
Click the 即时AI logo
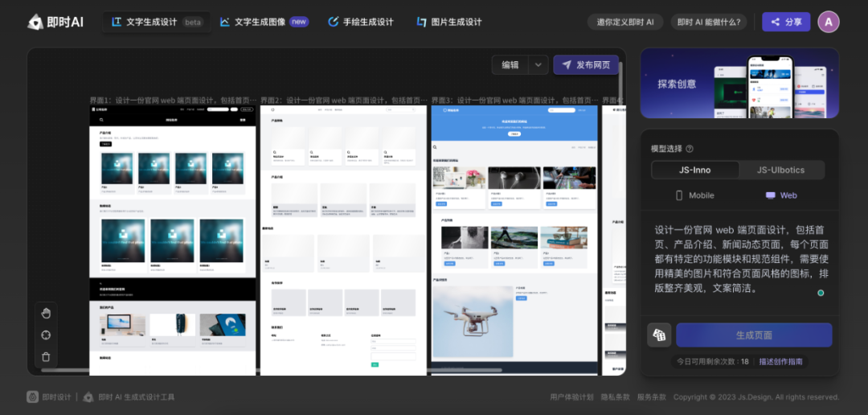[55, 22]
